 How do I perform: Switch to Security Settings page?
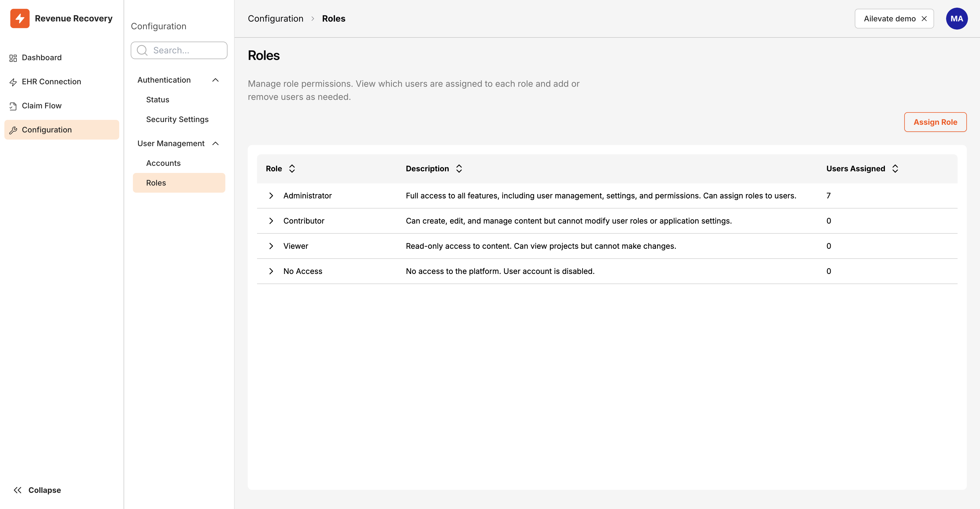pyautogui.click(x=177, y=119)
